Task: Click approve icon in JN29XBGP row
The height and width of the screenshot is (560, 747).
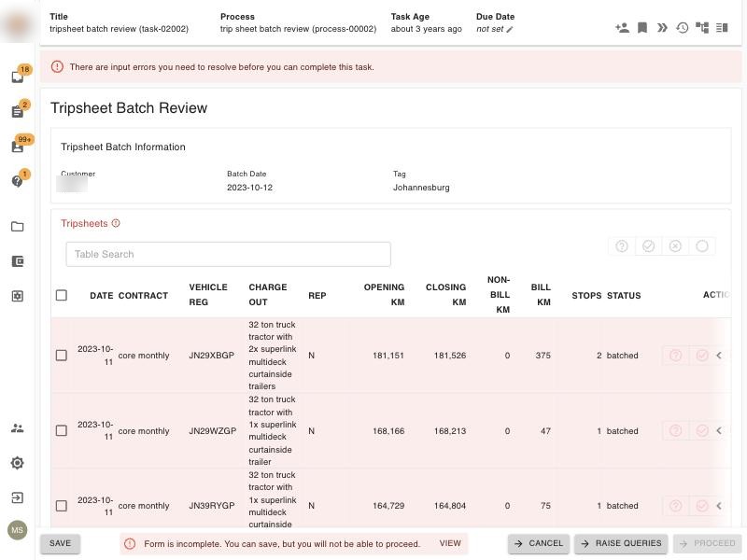Action: [702, 356]
